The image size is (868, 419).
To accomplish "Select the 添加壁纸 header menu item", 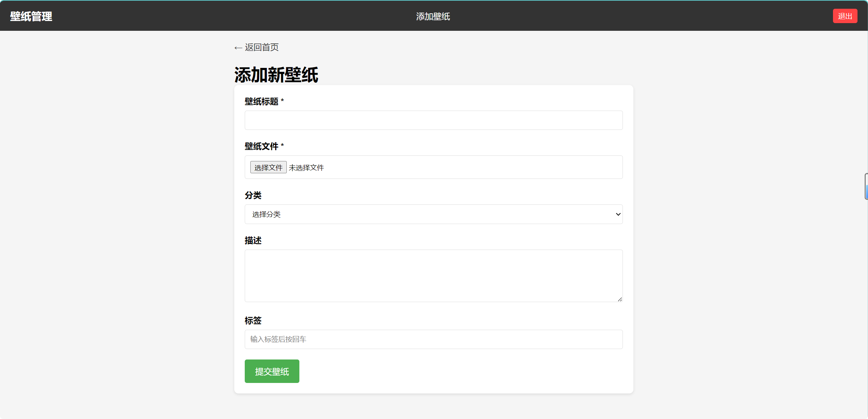I will (433, 16).
